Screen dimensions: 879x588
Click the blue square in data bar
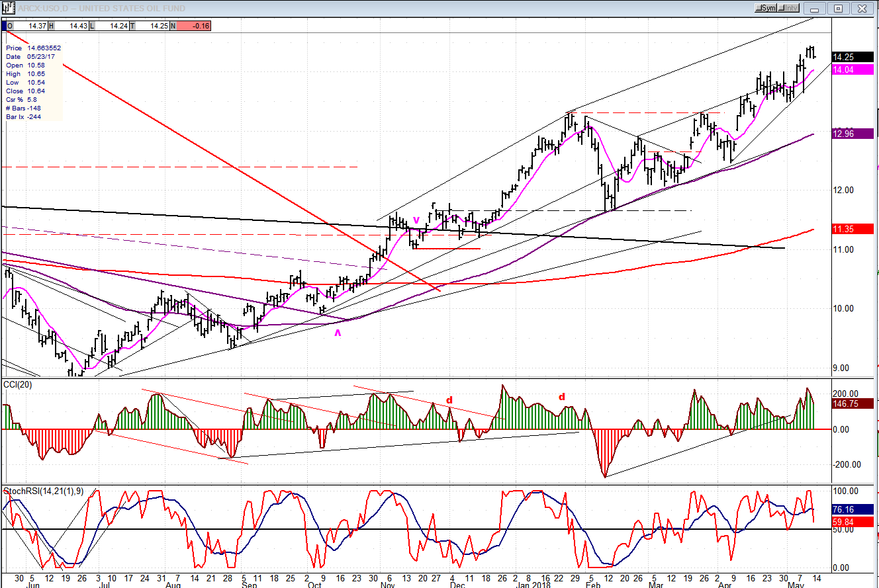click(3, 26)
